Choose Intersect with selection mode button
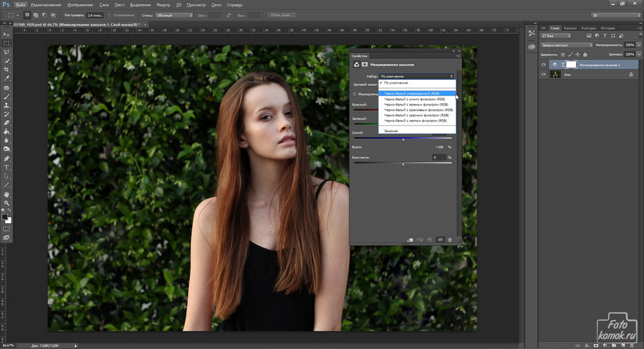The height and width of the screenshot is (349, 644). (x=53, y=15)
